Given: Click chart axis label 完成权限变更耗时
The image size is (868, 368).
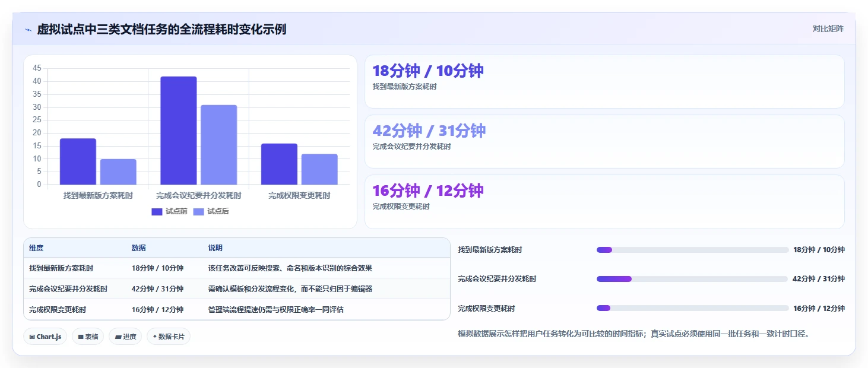Looking at the screenshot, I should pos(299,195).
